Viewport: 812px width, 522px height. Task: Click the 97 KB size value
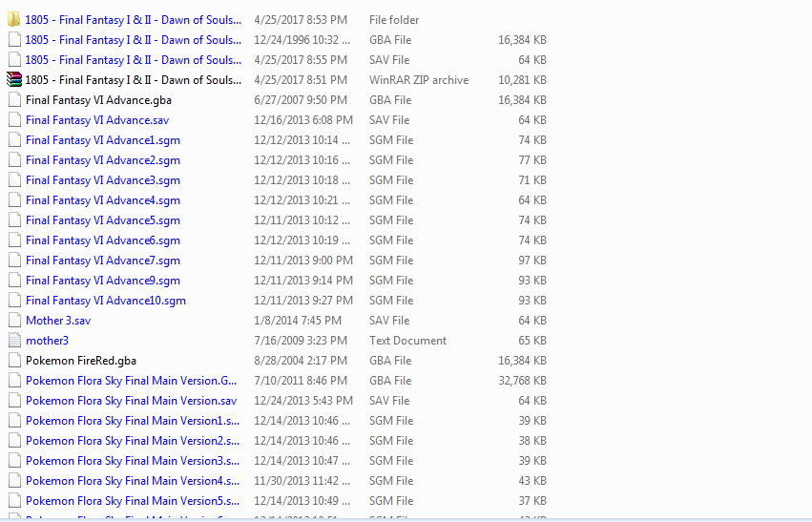coord(532,261)
